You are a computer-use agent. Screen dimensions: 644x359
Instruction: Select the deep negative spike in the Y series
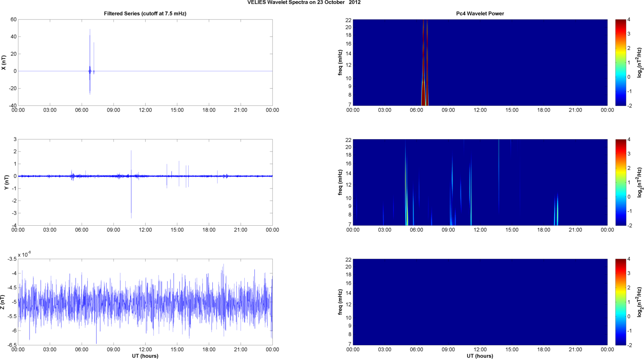131,207
